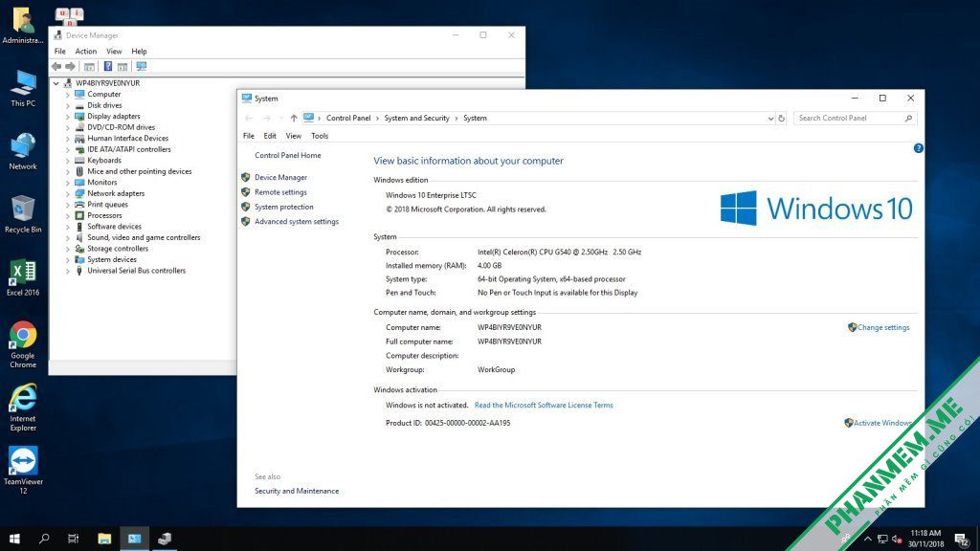
Task: Click Read the Microsoft Software License Terms
Action: point(544,406)
